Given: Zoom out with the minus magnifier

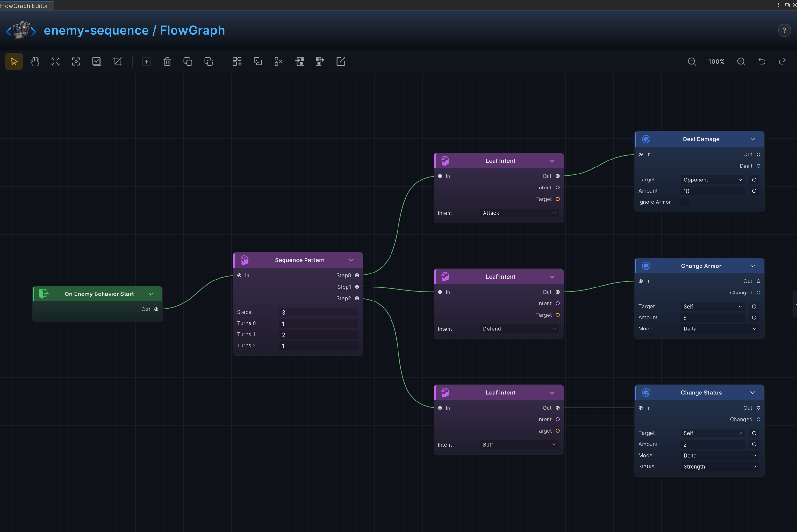Looking at the screenshot, I should pos(692,61).
